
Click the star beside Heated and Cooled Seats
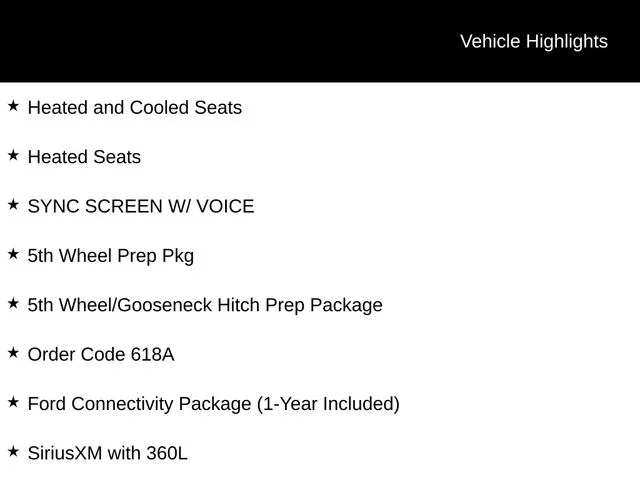13,106
